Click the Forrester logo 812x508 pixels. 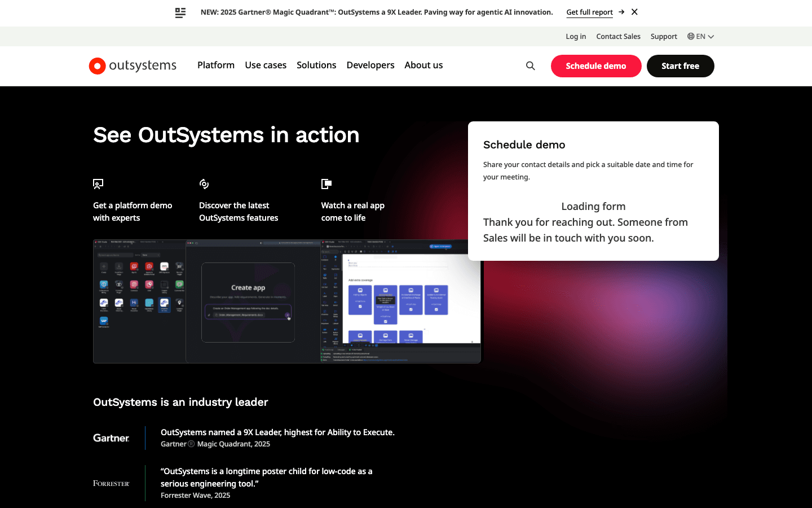pyautogui.click(x=111, y=483)
